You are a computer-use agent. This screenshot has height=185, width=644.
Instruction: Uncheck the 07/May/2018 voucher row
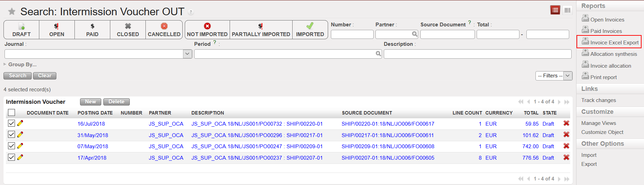coord(11,146)
